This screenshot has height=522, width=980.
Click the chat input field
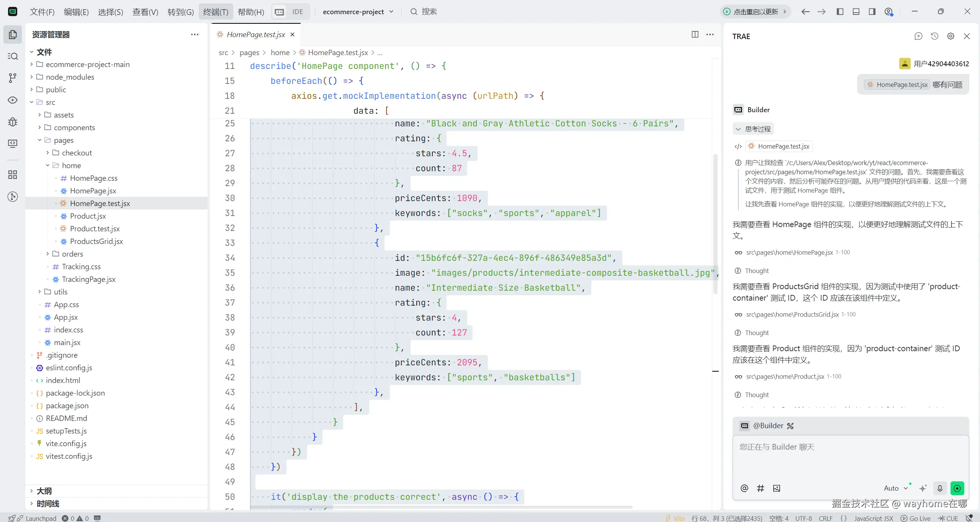pyautogui.click(x=850, y=458)
